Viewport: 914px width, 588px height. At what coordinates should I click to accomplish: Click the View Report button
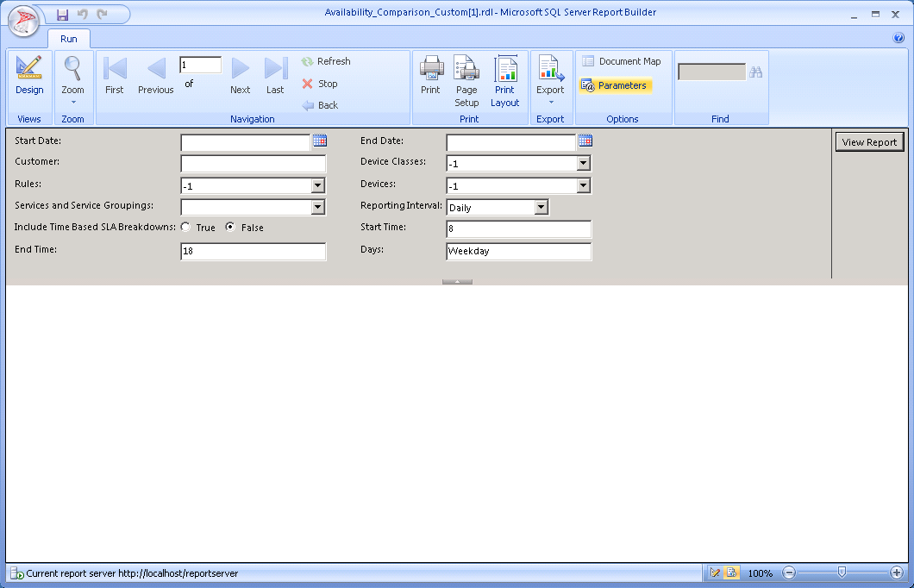869,142
